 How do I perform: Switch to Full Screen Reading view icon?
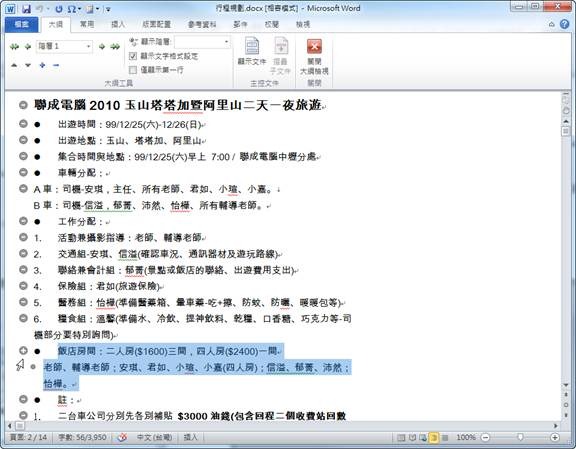point(412,437)
